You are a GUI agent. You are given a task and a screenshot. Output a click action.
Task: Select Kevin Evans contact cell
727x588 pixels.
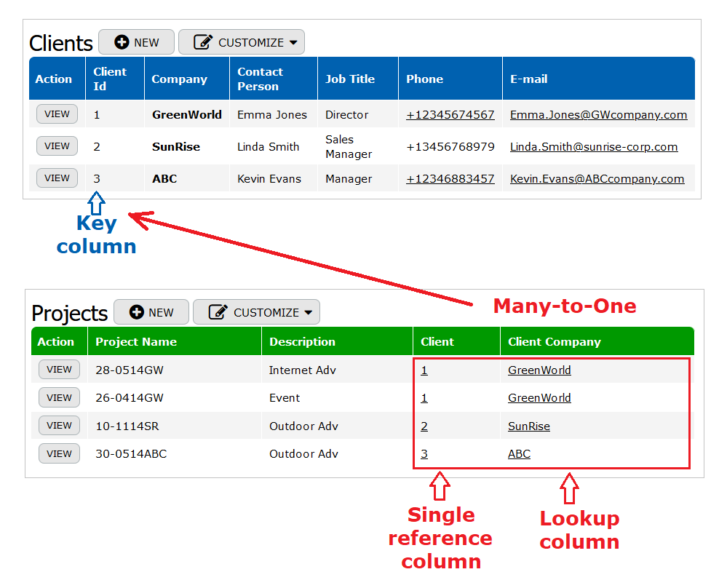point(274,178)
